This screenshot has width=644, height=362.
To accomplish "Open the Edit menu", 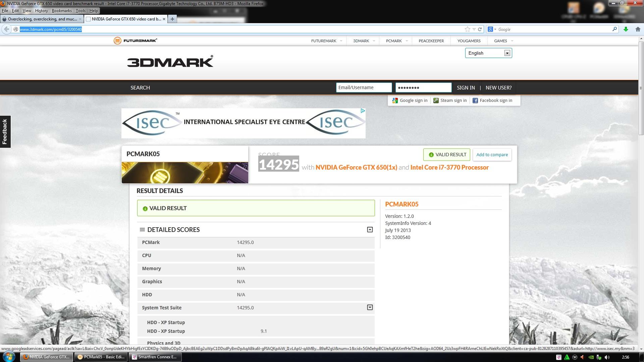I will (x=15, y=11).
